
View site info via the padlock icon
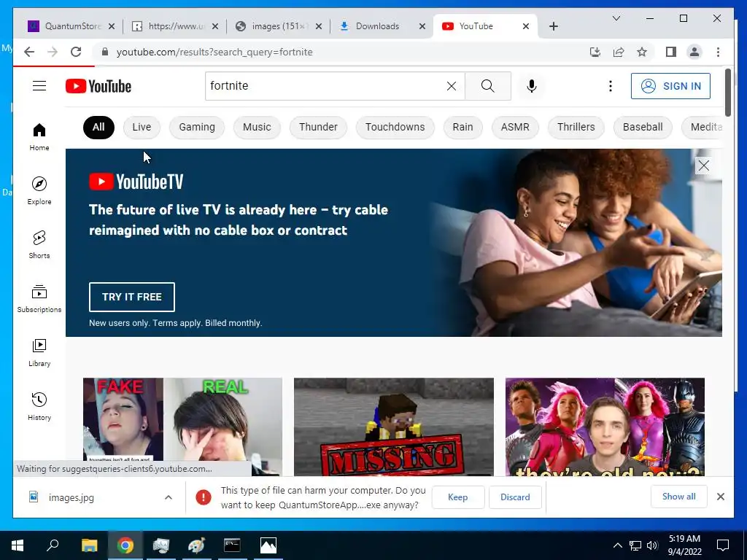105,52
